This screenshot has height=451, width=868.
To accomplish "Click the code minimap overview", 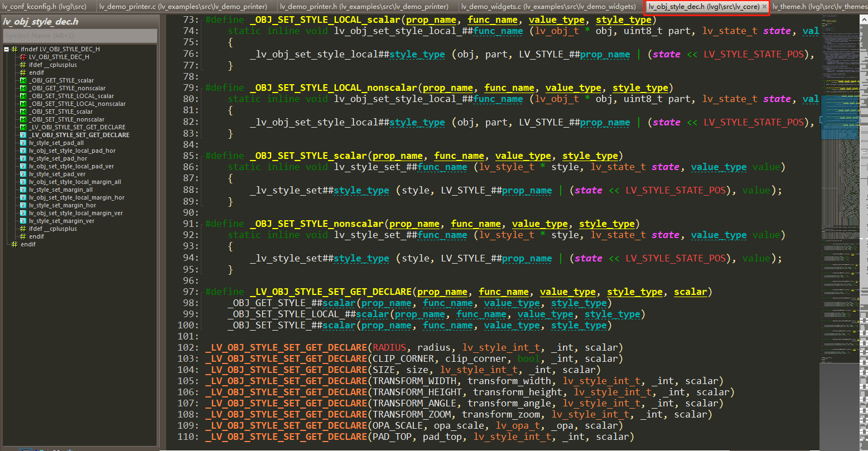I will pos(841,190).
